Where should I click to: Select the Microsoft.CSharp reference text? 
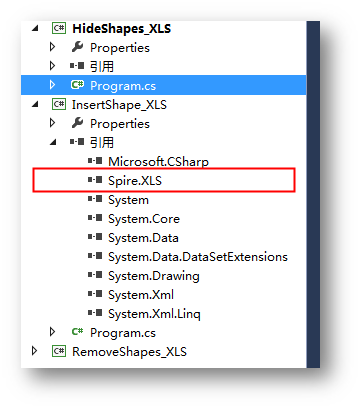tap(159, 162)
